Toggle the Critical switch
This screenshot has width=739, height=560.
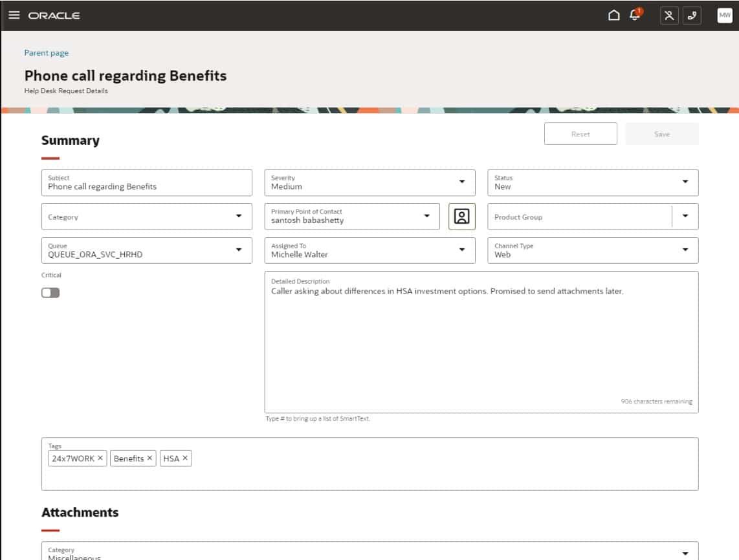(x=50, y=293)
